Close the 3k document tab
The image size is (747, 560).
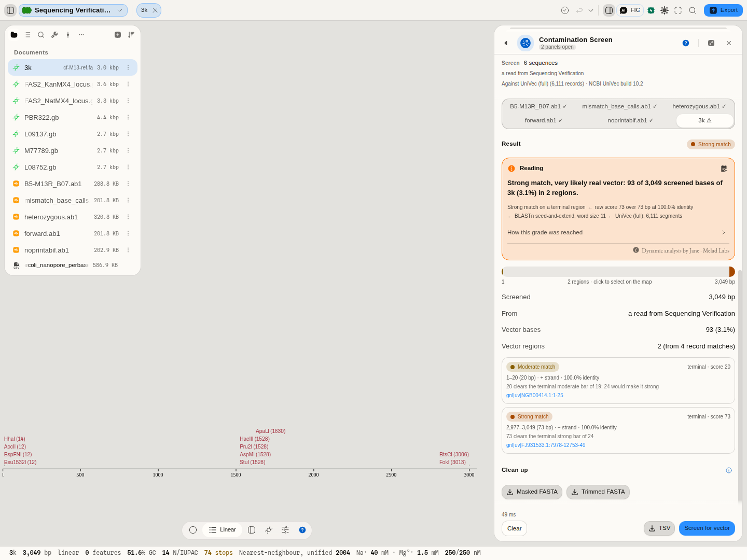tap(155, 10)
